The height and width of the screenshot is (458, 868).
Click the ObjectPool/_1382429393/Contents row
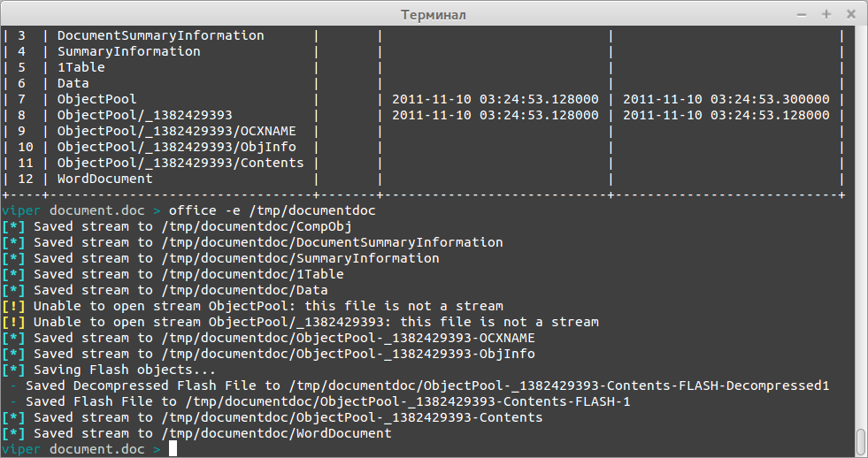point(423,163)
